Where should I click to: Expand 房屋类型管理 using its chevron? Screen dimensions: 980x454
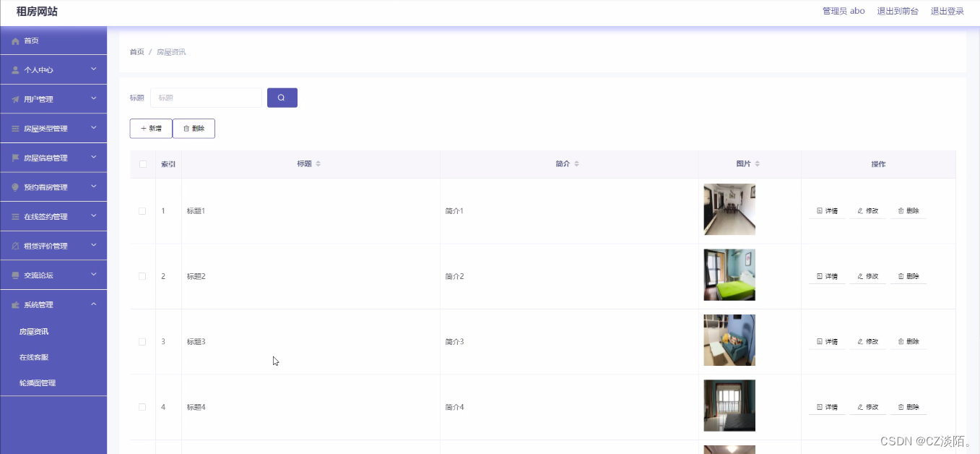pos(94,128)
